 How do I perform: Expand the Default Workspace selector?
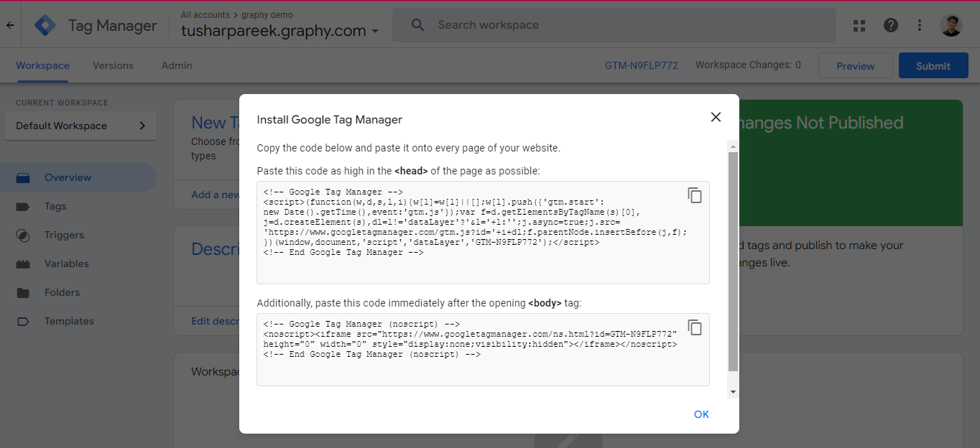[x=80, y=126]
